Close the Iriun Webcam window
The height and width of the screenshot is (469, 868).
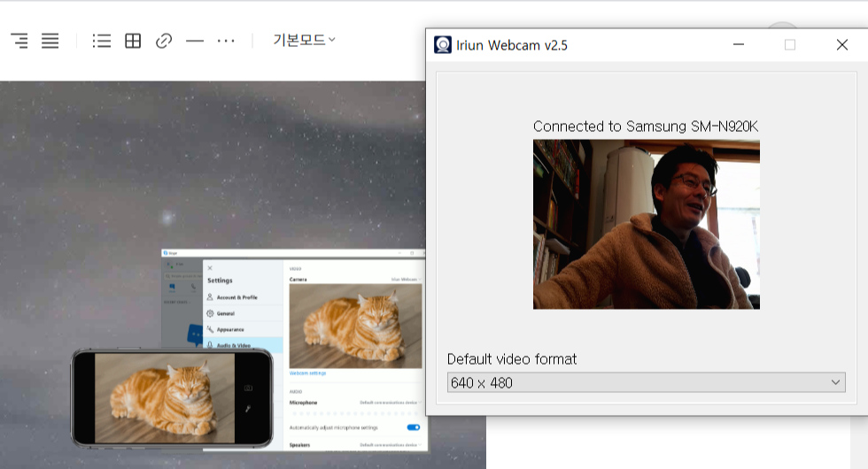(842, 45)
